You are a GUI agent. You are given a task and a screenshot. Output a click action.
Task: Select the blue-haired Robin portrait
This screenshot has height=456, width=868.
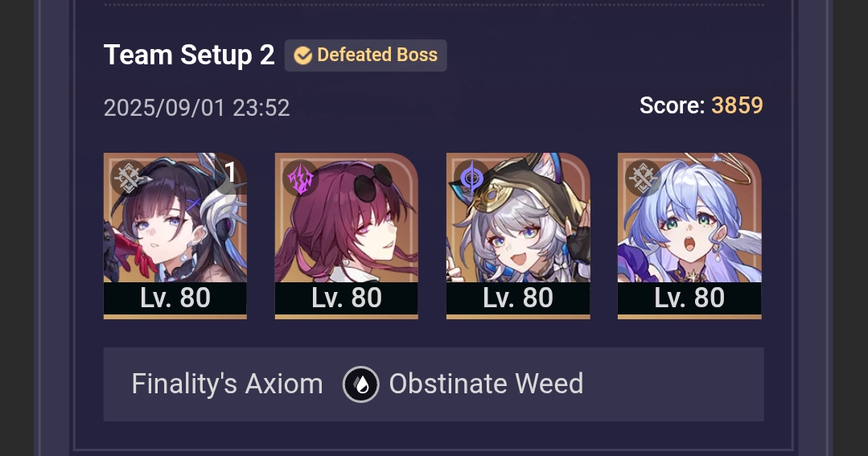689,218
